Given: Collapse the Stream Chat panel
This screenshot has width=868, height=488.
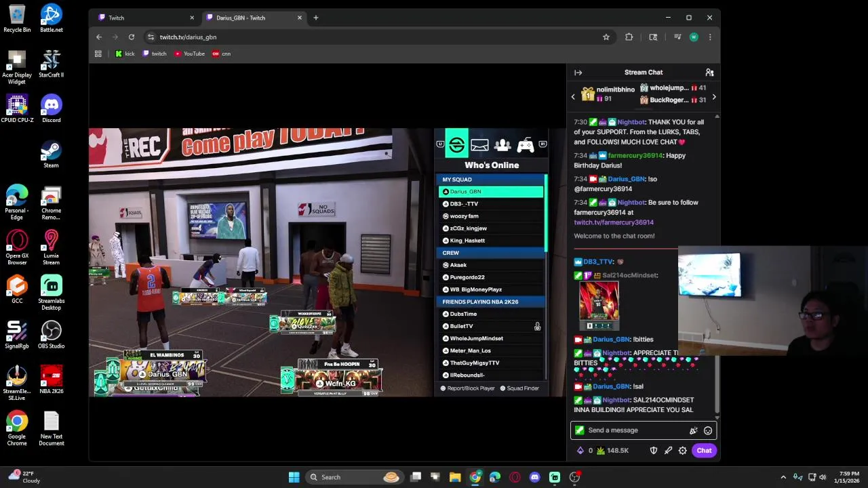Looking at the screenshot, I should point(578,73).
